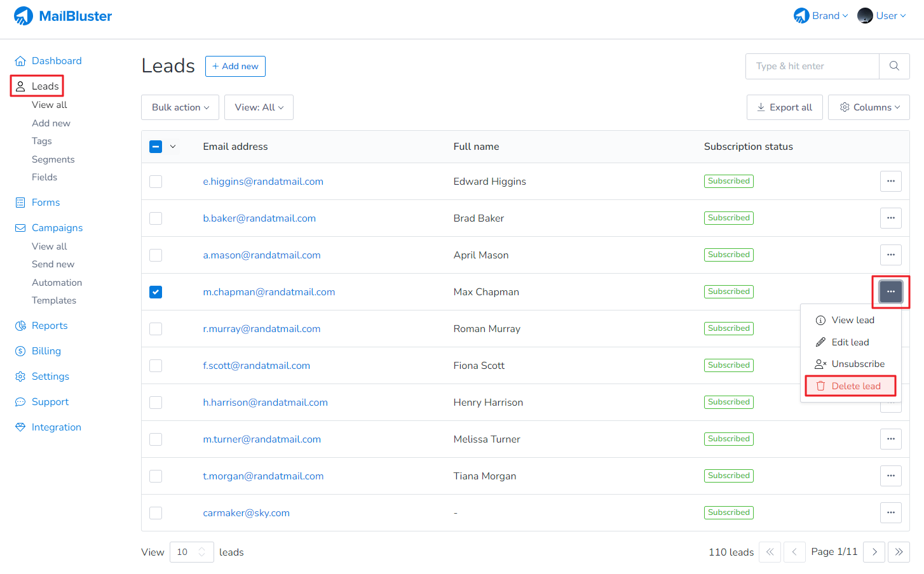The height and width of the screenshot is (574, 924).
Task: Focus the Type & hit enter search field
Action: (x=812, y=66)
